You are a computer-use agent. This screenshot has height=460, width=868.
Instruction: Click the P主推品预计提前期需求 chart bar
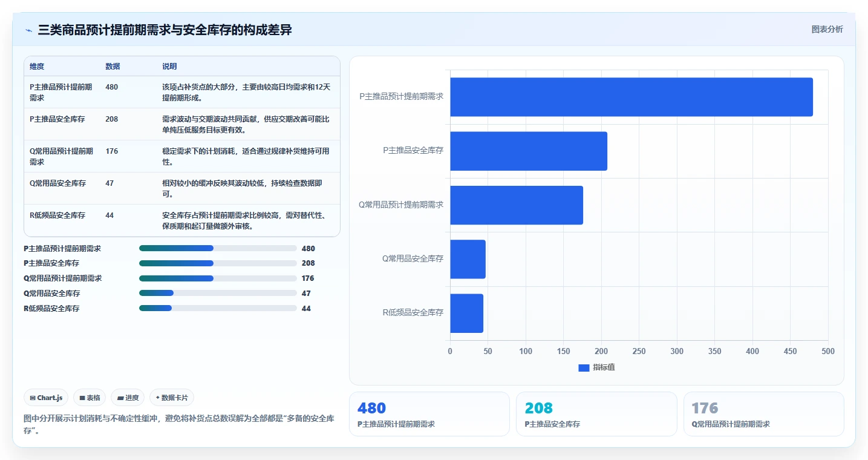pos(631,97)
